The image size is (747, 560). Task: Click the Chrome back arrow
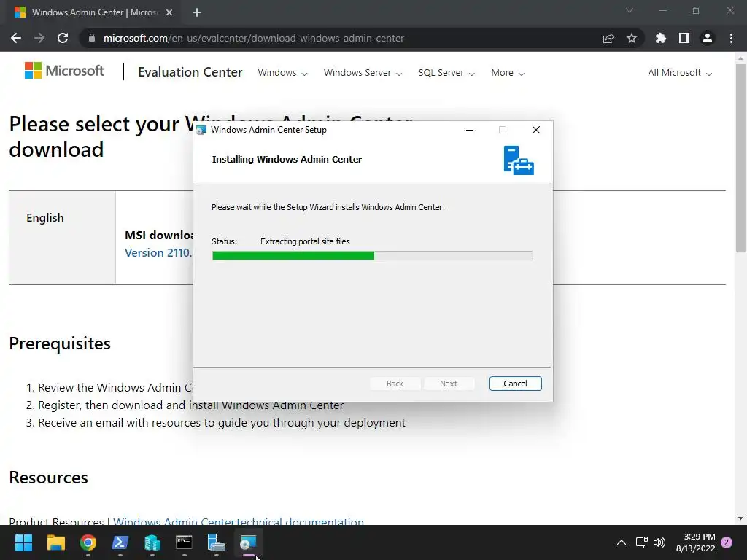point(16,38)
